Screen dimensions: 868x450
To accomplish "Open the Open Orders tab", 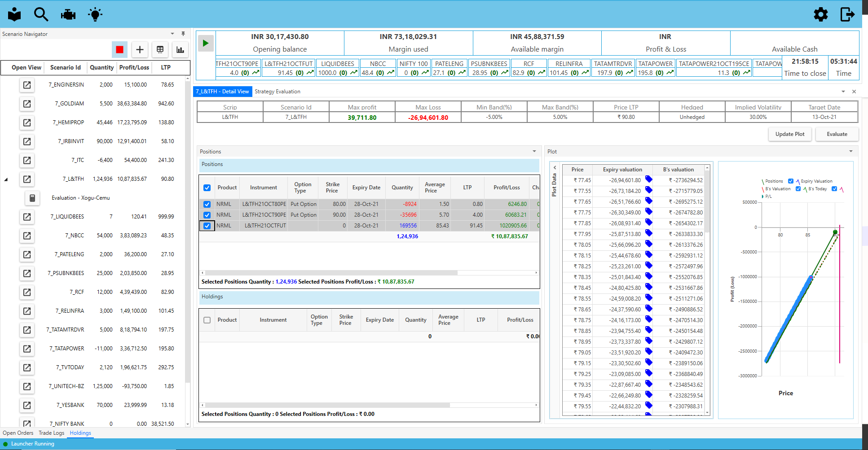I will tap(18, 433).
